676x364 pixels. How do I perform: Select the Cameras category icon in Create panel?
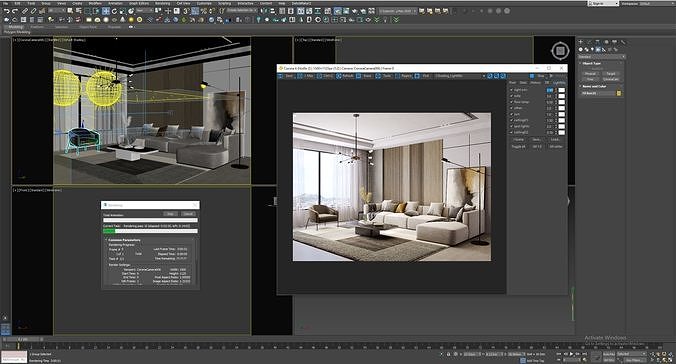[x=598, y=50]
